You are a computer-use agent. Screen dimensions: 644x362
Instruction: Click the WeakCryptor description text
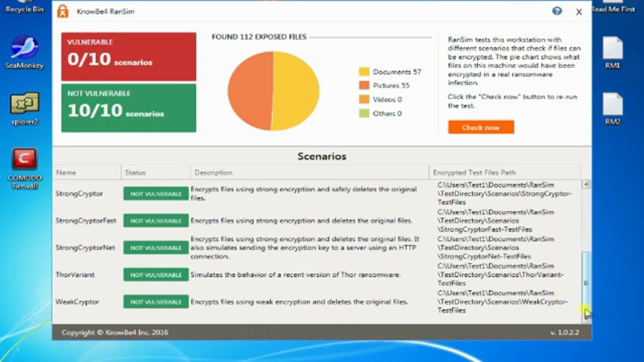pyautogui.click(x=299, y=302)
